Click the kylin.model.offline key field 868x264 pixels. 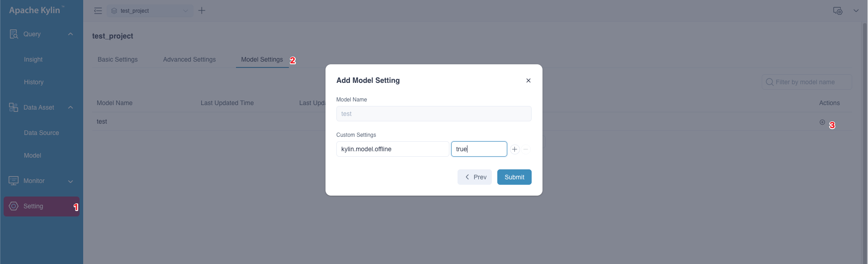392,149
